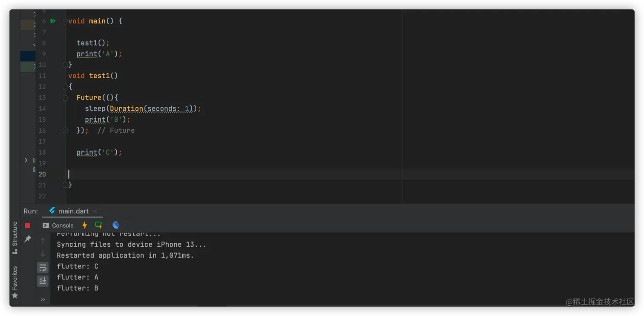Collapse test1 body fold on line 12

pos(65,87)
